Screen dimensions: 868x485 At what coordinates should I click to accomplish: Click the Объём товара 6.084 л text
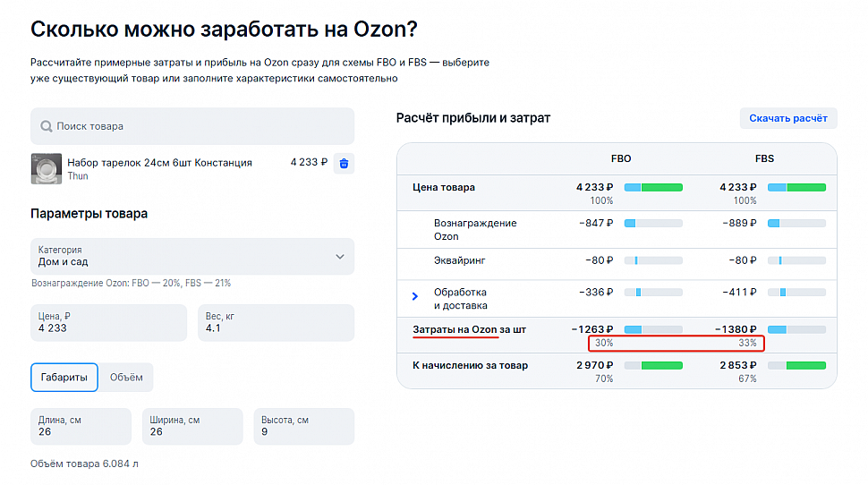click(84, 464)
